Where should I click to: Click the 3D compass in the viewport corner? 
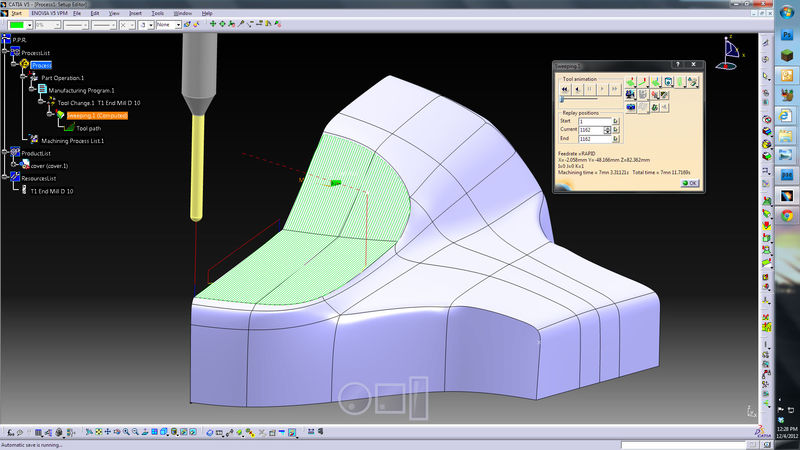click(731, 53)
